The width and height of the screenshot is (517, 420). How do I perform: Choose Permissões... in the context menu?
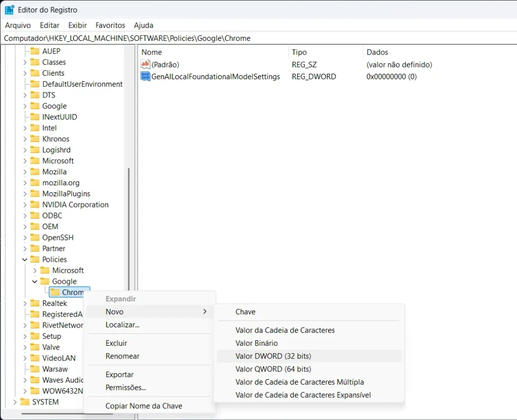(x=149, y=387)
